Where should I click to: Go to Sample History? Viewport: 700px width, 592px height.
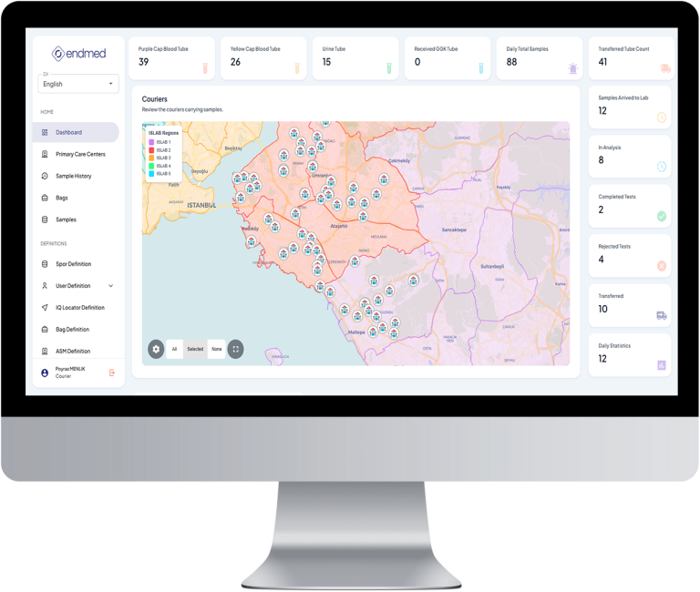pos(73,176)
